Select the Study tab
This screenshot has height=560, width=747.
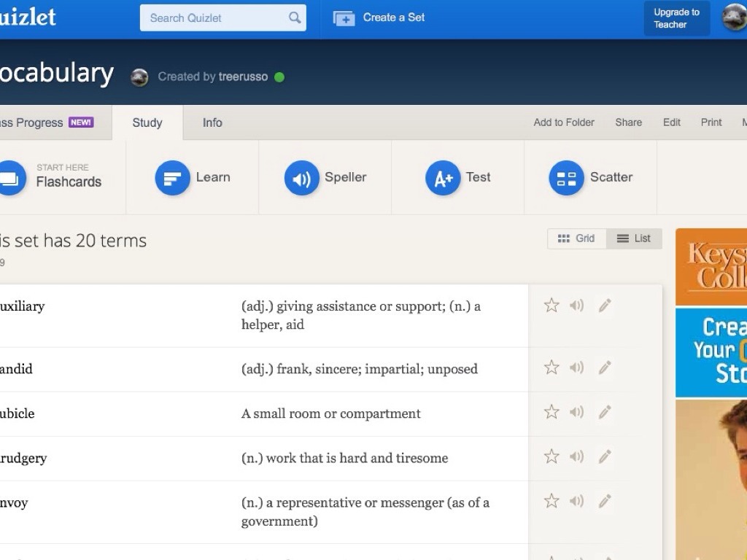[x=147, y=122]
